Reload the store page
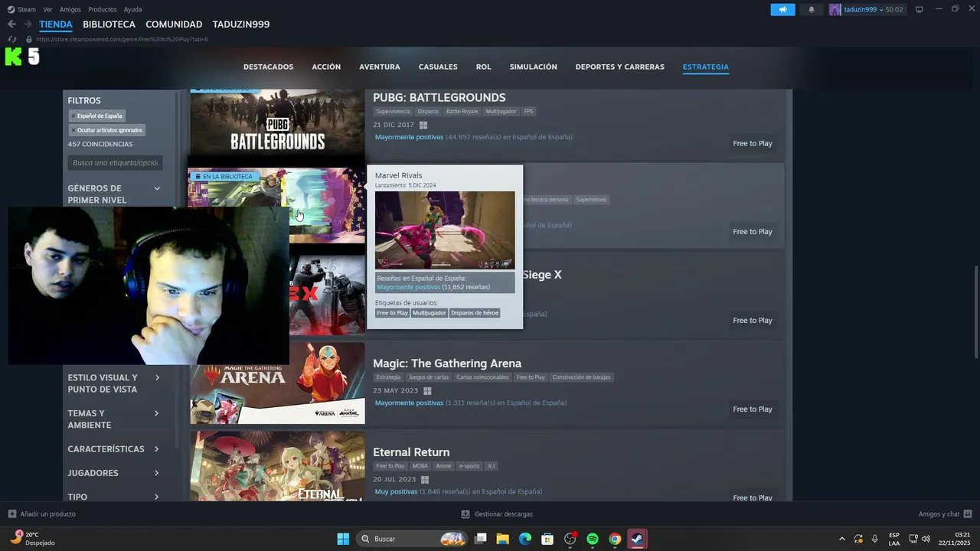The width and height of the screenshot is (980, 551). click(x=11, y=39)
